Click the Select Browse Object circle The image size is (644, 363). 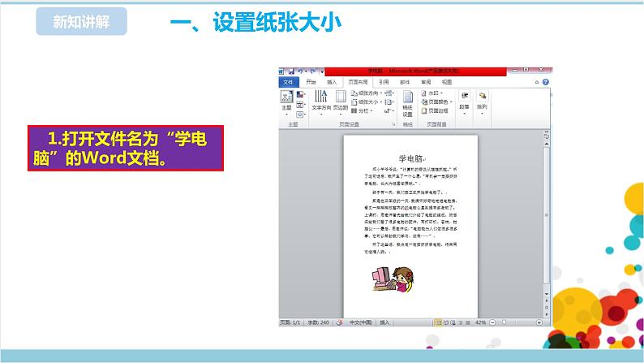tap(546, 308)
